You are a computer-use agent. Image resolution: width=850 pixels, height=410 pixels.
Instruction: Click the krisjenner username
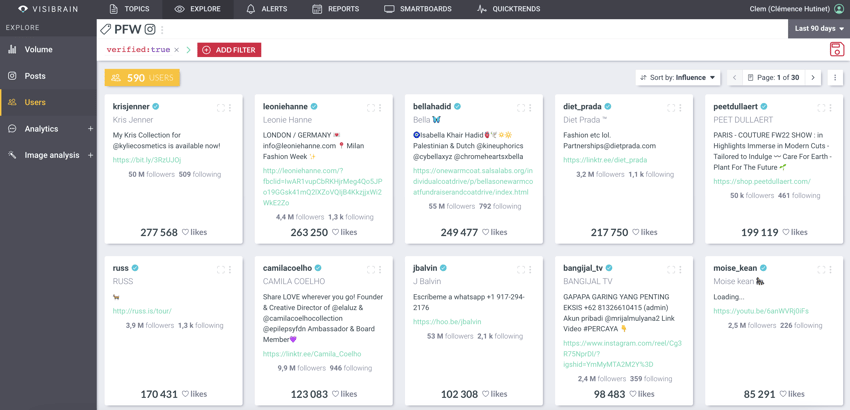[131, 106]
